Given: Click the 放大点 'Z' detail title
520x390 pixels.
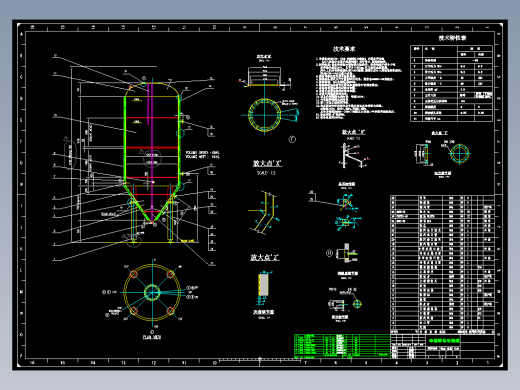Looking at the screenshot, I should click(x=265, y=257).
